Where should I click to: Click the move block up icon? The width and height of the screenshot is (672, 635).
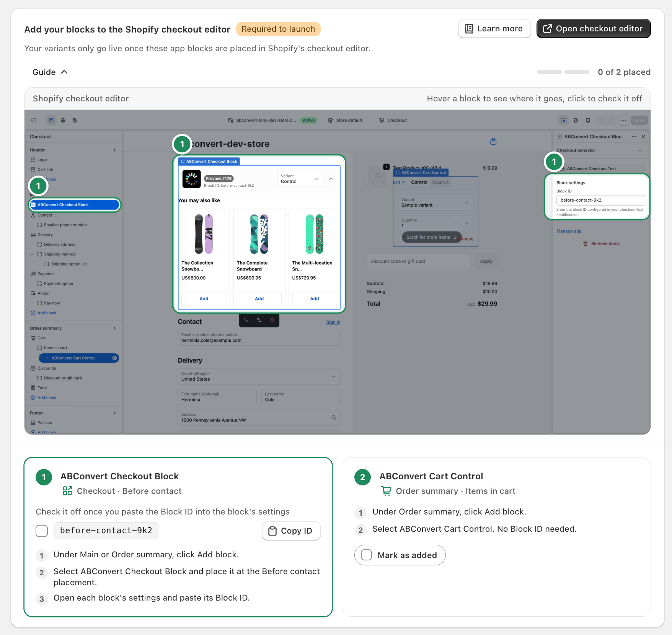pyautogui.click(x=246, y=320)
